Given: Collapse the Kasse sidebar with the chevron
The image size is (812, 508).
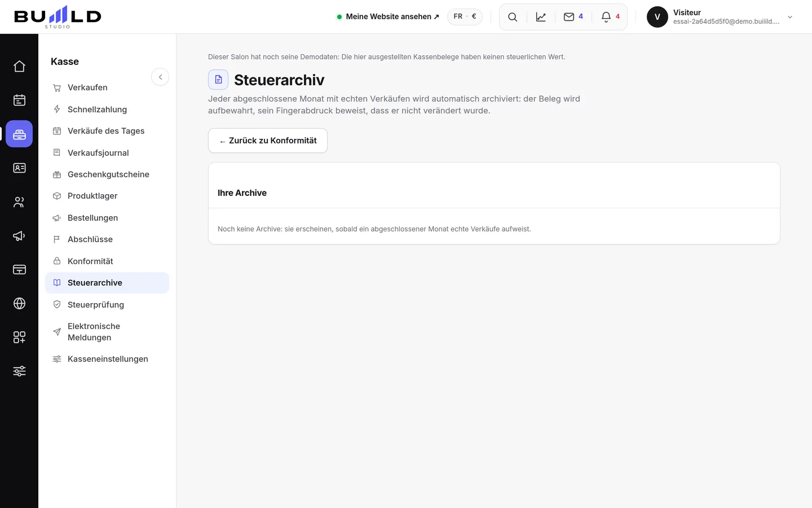Looking at the screenshot, I should [x=160, y=77].
